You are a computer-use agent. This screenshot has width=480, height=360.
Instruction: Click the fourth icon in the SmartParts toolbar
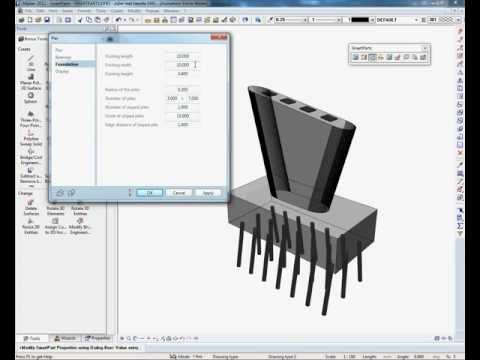[381, 58]
